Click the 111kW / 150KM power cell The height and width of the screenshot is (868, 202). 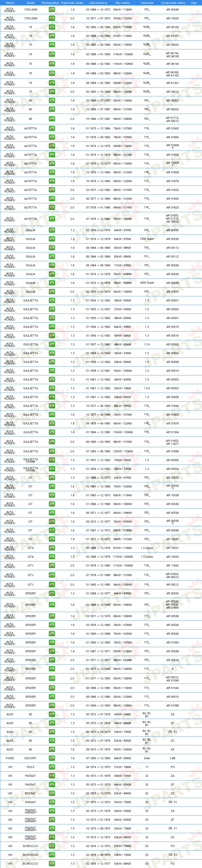click(122, 565)
